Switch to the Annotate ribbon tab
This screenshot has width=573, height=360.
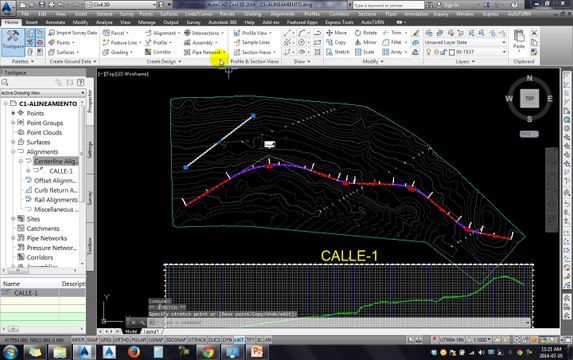pos(55,22)
